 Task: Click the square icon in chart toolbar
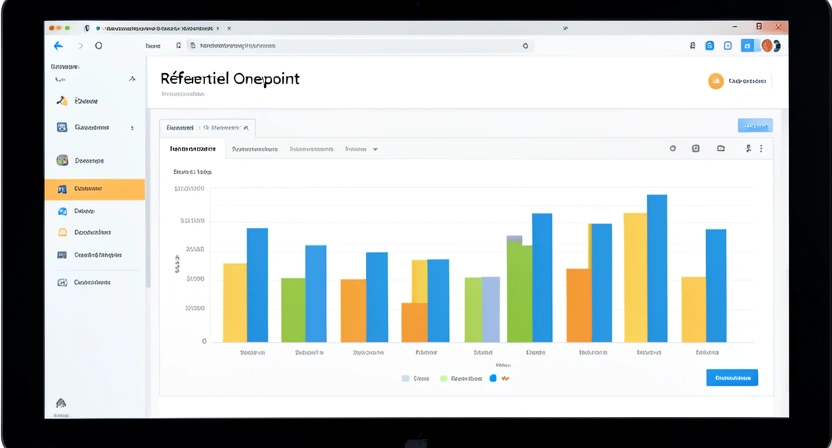(696, 149)
